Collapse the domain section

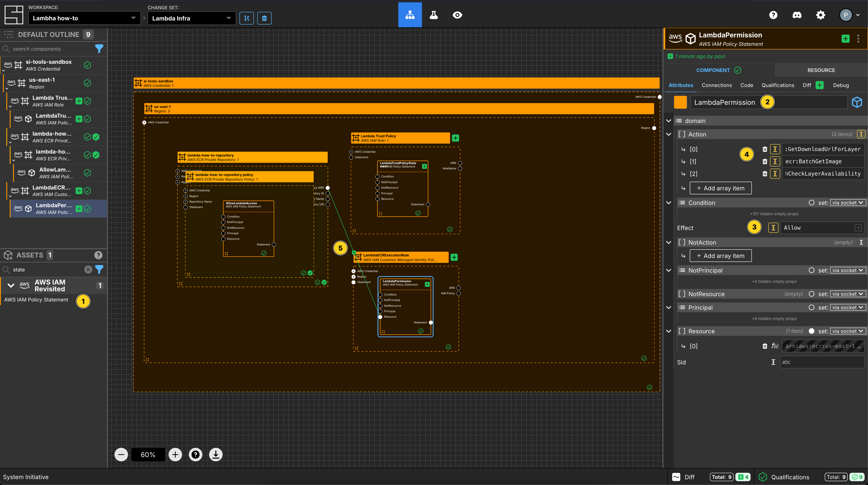(x=669, y=121)
